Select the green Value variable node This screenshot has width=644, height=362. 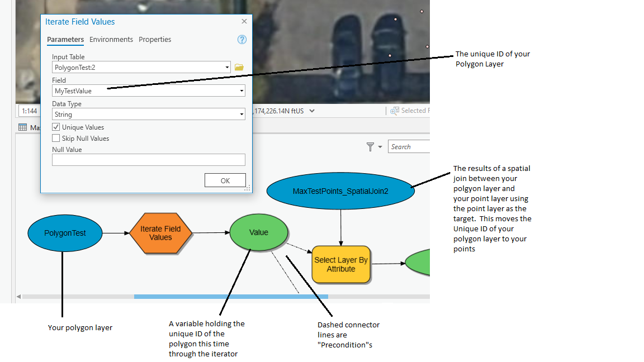click(x=258, y=232)
